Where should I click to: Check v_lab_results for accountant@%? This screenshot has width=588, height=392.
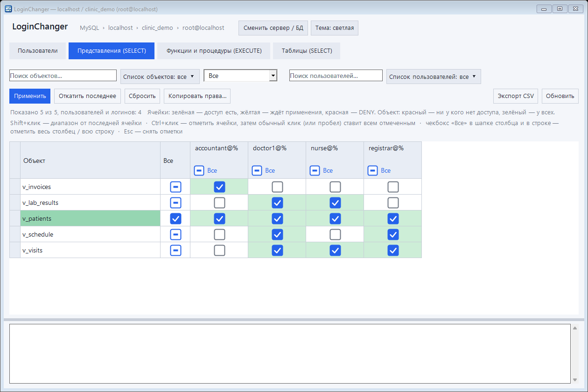219,203
